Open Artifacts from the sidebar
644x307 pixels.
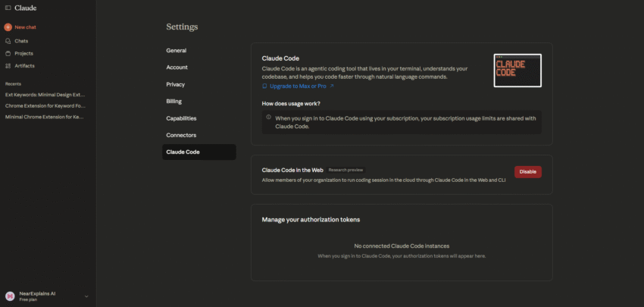tap(24, 66)
